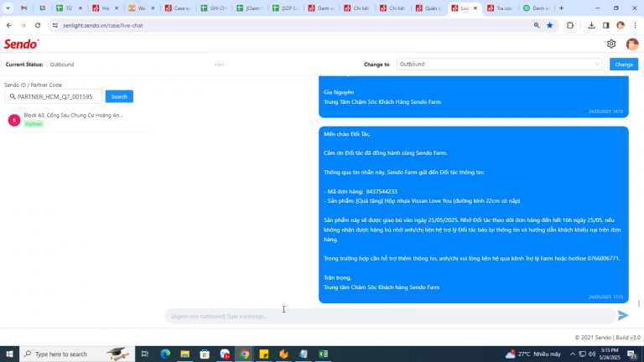Open Chrome side panel
The image size is (644, 362).
click(x=605, y=25)
